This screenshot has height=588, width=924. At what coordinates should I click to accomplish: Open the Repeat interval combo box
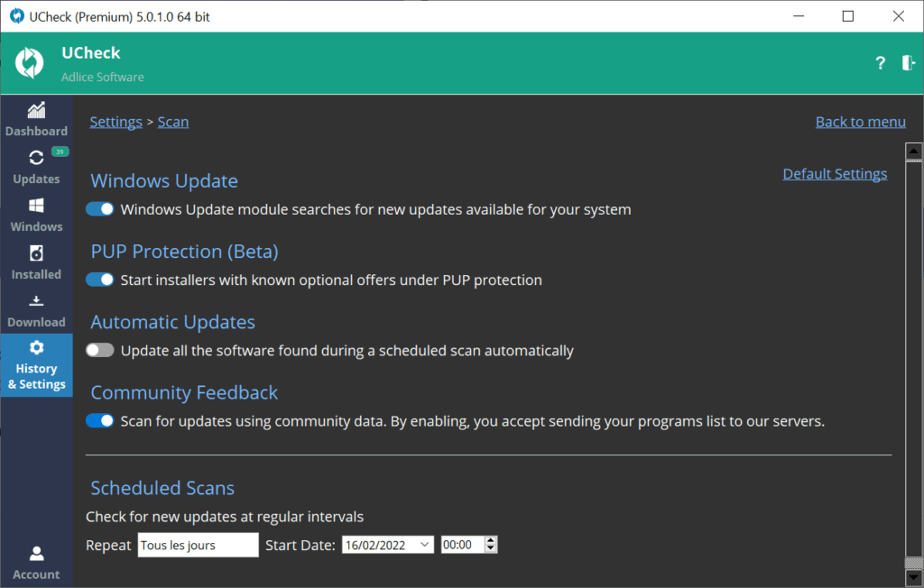point(198,545)
